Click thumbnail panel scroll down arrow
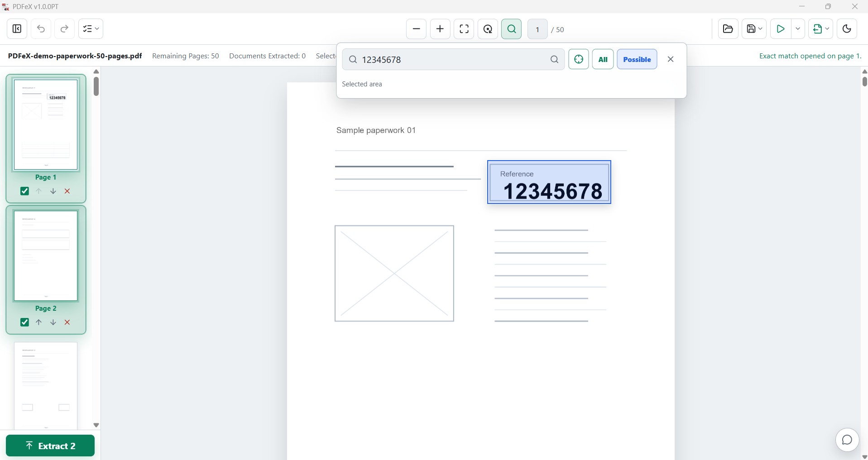This screenshot has width=868, height=460. (96, 425)
